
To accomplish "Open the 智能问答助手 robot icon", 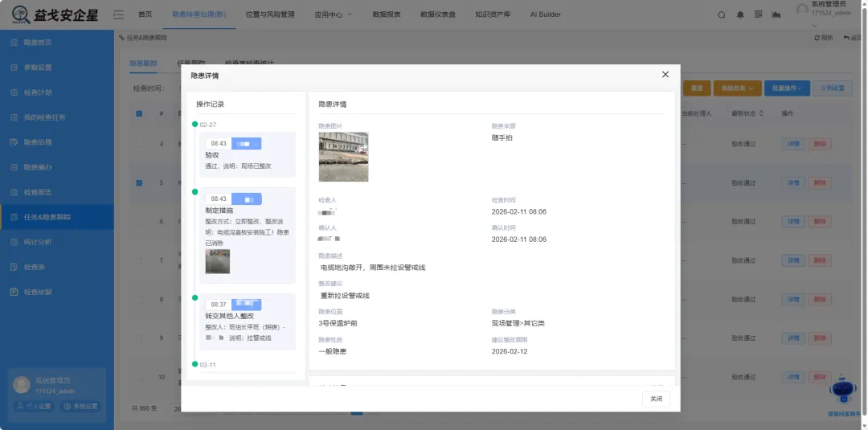I will pos(842,389).
